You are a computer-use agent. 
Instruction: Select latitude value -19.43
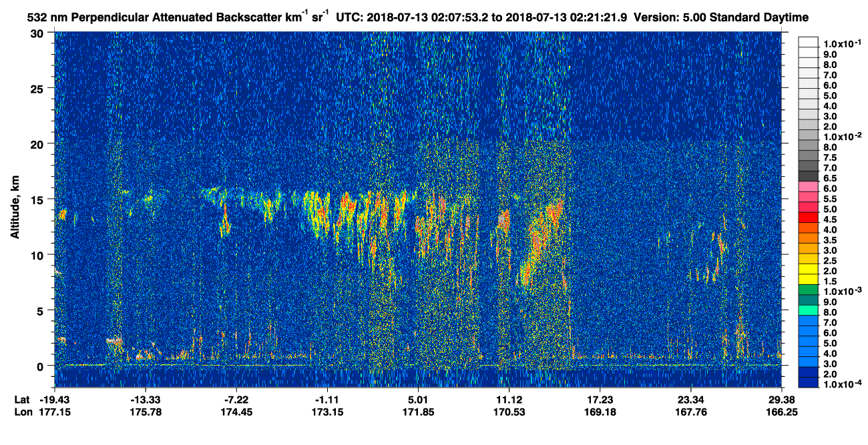(55, 400)
